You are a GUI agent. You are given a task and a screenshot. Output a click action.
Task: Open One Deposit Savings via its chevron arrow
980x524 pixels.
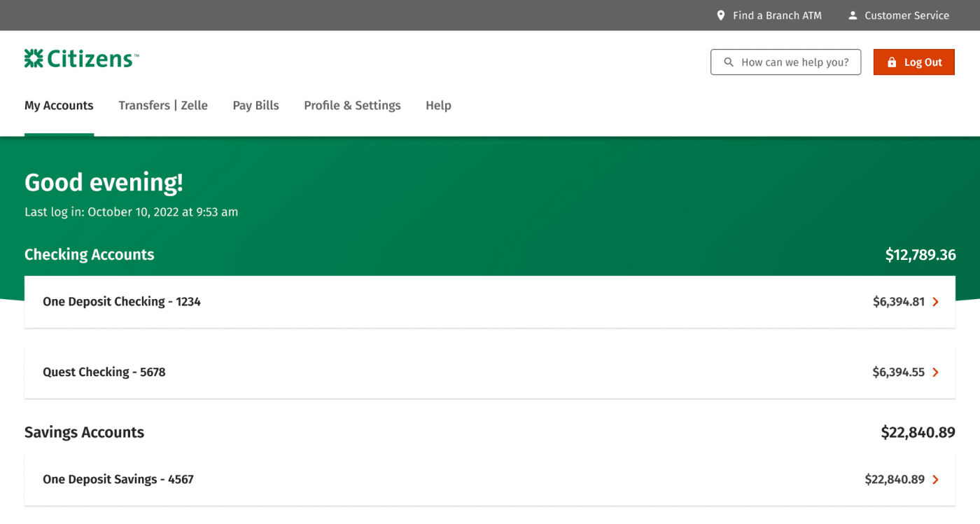tap(935, 479)
